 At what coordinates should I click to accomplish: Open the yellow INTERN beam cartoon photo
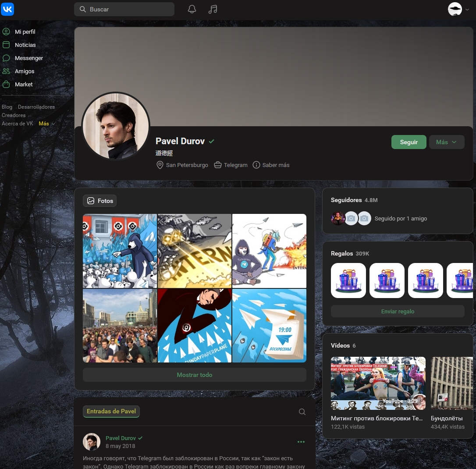195,251
